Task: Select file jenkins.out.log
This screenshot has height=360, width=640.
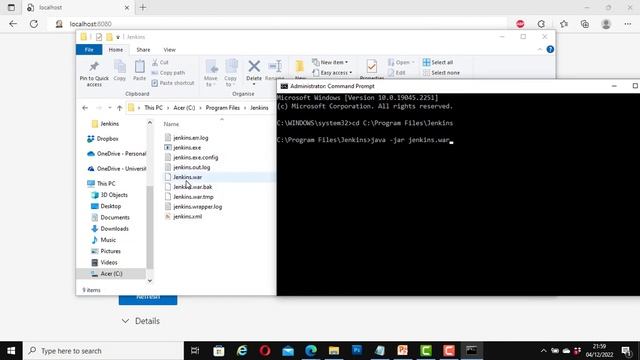Action: point(191,167)
